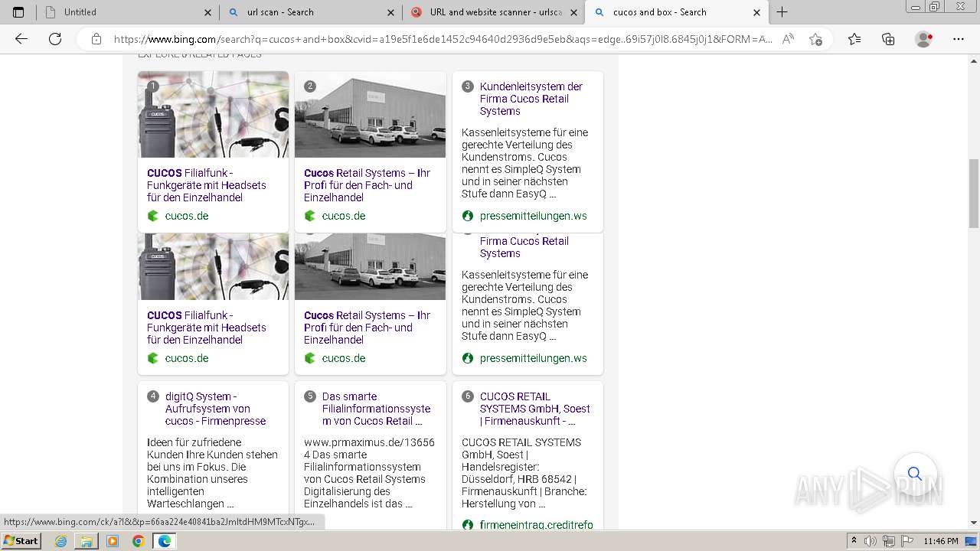The image size is (980, 551).
Task: Close the URL and website scanner tab
Action: (574, 12)
